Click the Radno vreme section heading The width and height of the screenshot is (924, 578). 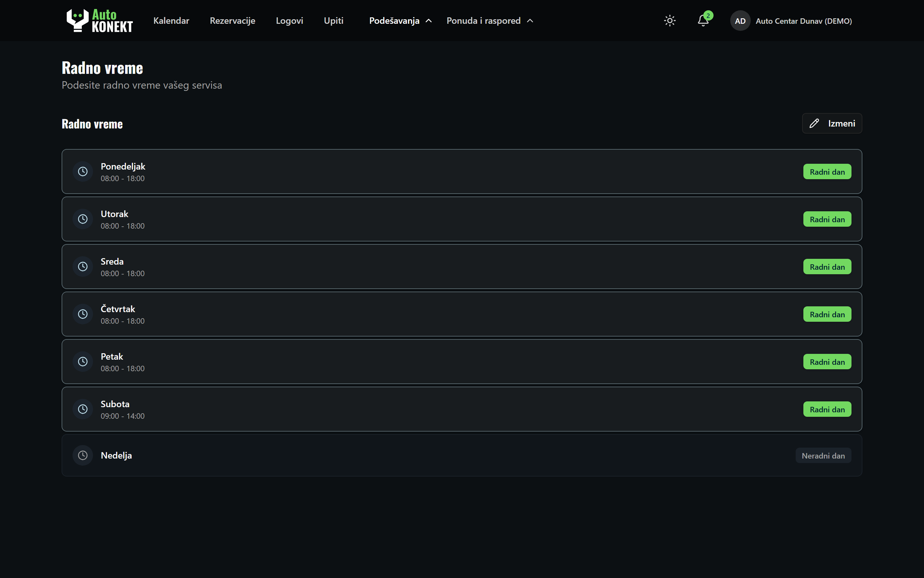pos(92,124)
